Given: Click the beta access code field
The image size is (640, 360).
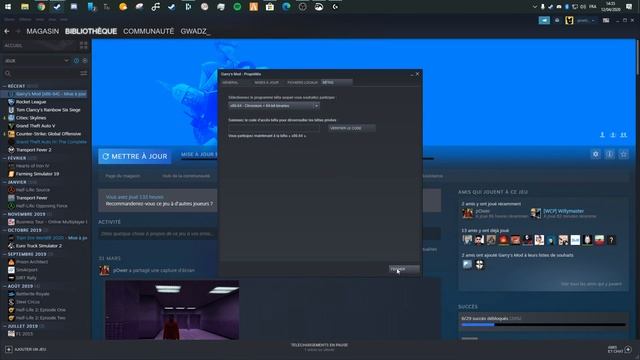Looking at the screenshot, I should click(274, 128).
